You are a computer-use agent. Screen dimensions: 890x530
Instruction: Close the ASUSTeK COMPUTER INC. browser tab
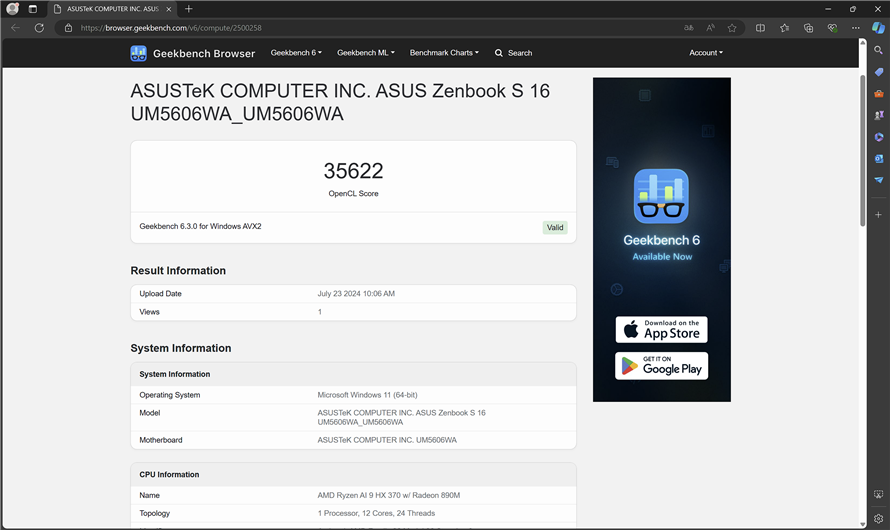(169, 9)
